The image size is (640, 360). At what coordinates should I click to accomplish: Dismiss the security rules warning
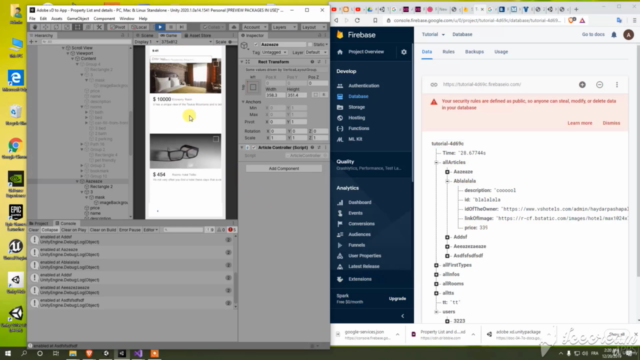click(x=611, y=123)
